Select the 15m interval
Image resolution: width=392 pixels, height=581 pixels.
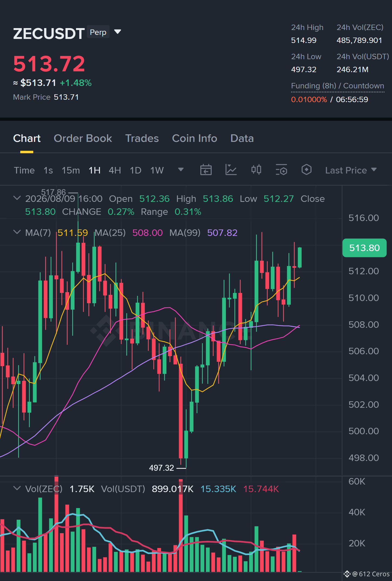click(x=71, y=170)
